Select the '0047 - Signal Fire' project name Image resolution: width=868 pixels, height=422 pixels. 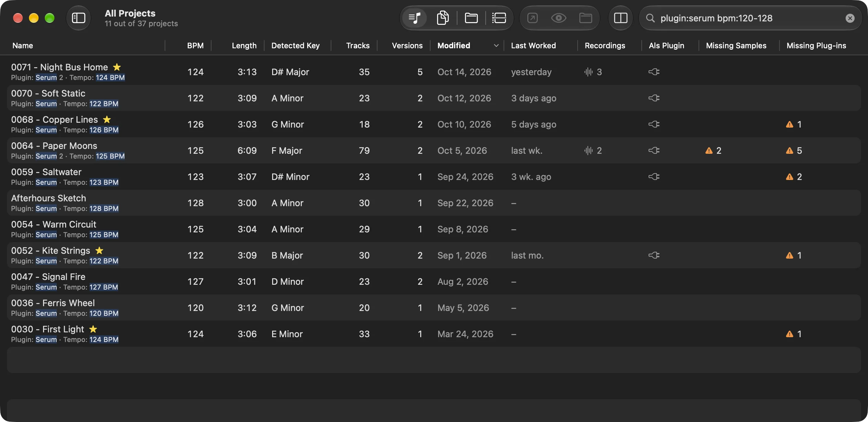pos(48,277)
